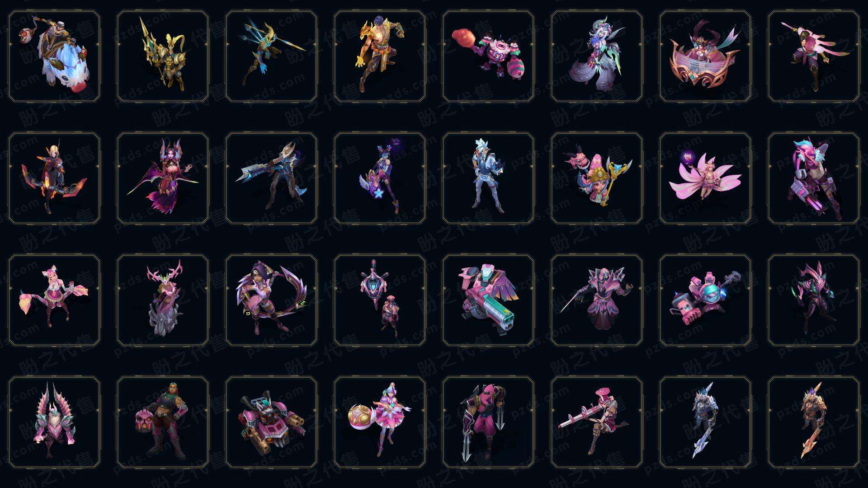This screenshot has height=488, width=868.
Task: Pick the pink winged pistol weapon tile
Action: coord(488,300)
